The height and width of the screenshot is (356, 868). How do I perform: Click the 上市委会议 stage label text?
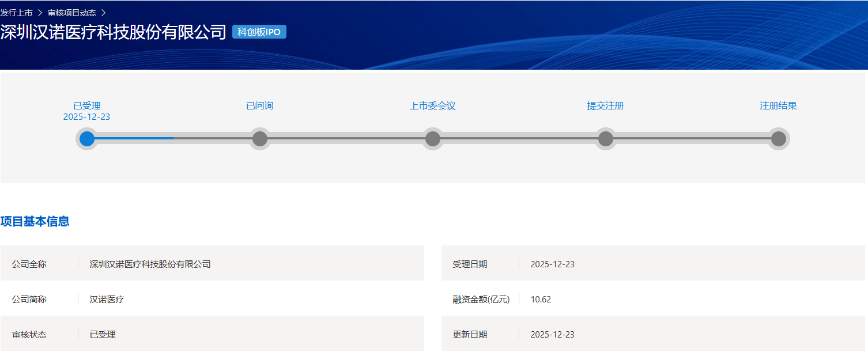[433, 106]
